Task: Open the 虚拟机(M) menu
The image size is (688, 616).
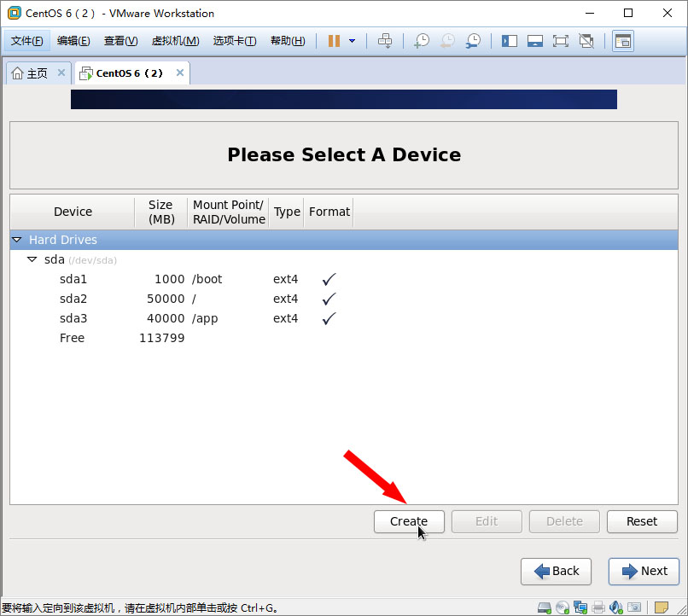Action: point(175,41)
